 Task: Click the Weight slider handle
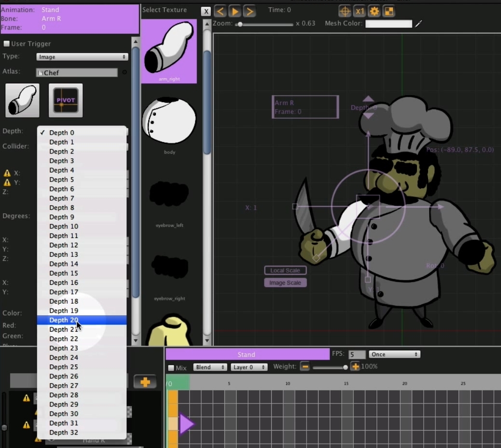(345, 367)
